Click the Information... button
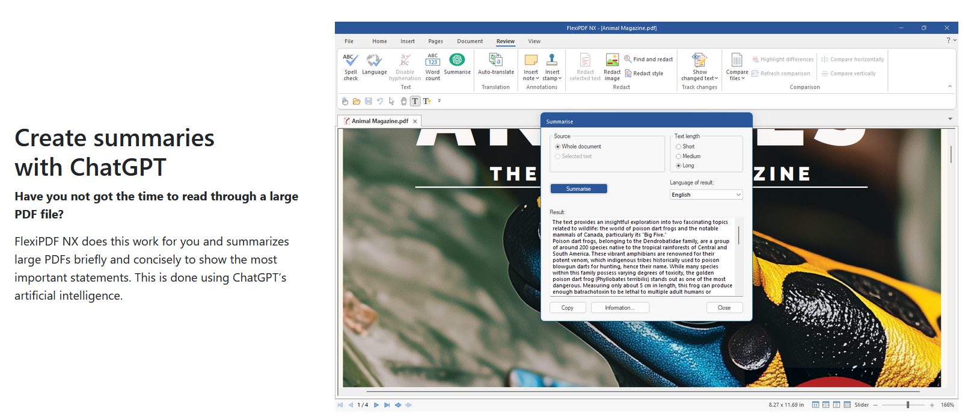 [x=620, y=307]
